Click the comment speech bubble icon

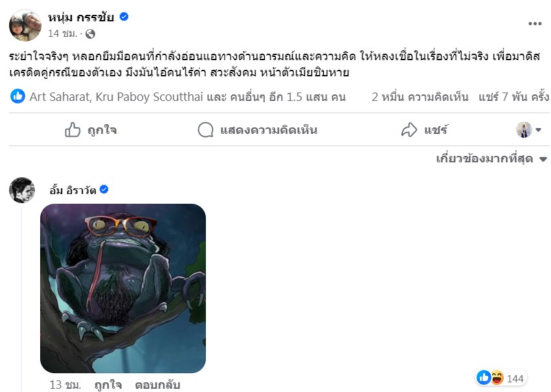(205, 130)
